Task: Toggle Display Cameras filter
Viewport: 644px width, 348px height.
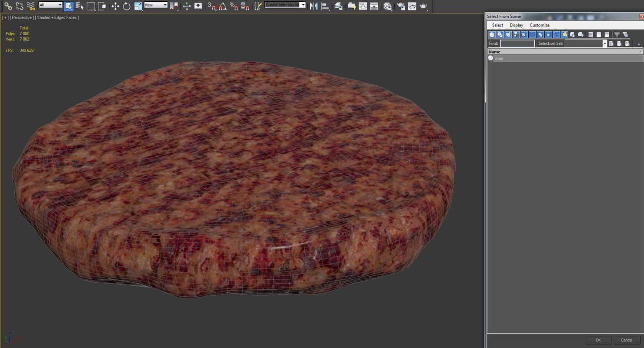Action: tap(516, 35)
